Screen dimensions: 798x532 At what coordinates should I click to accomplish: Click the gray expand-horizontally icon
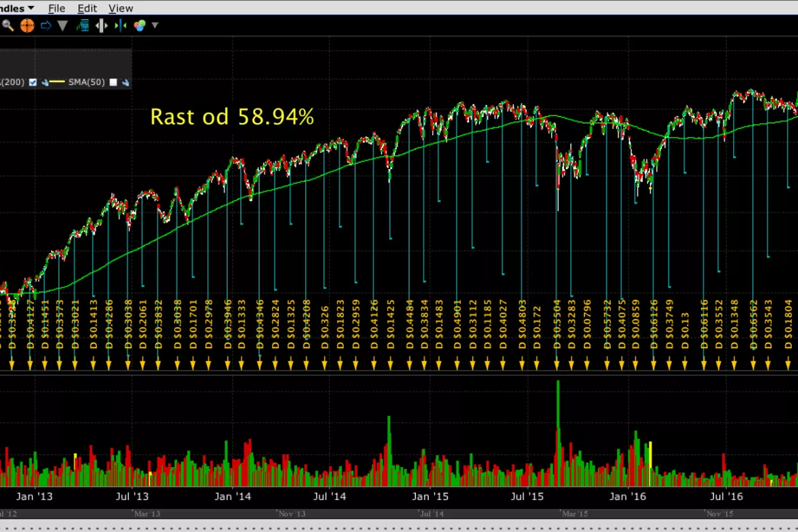coord(101,26)
